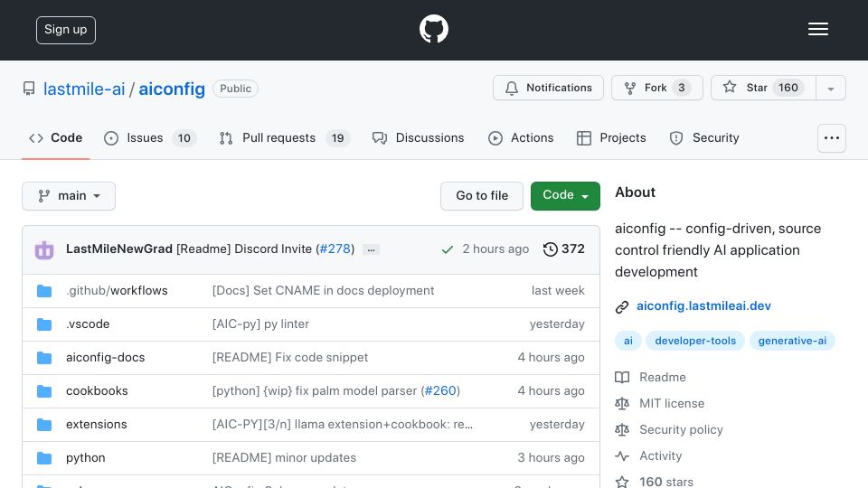The image size is (868, 488).
Task: Click Go to file button
Action: point(482,196)
